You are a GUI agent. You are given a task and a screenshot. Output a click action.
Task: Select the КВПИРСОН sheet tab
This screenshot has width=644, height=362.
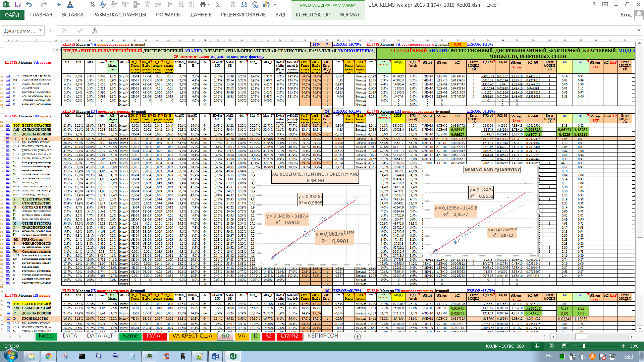(323, 336)
